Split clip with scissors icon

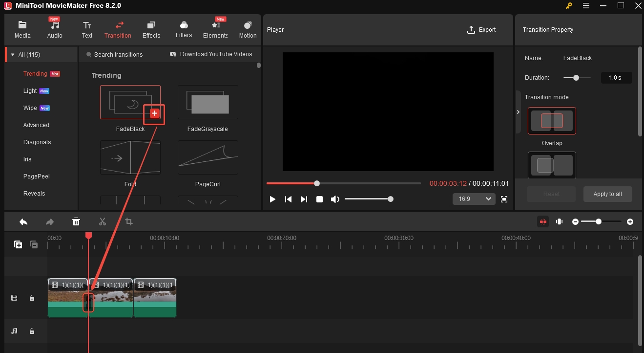click(x=103, y=221)
